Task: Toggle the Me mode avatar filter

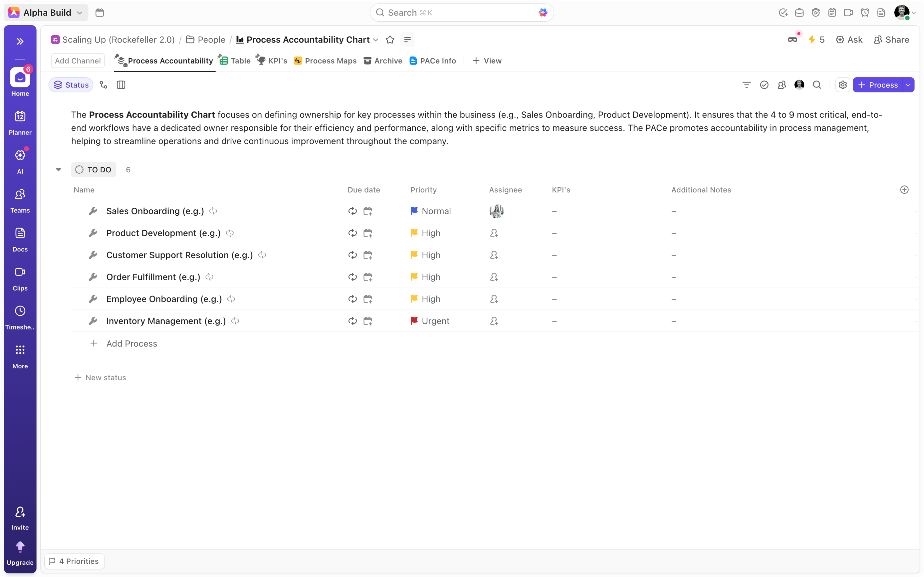Action: [799, 85]
